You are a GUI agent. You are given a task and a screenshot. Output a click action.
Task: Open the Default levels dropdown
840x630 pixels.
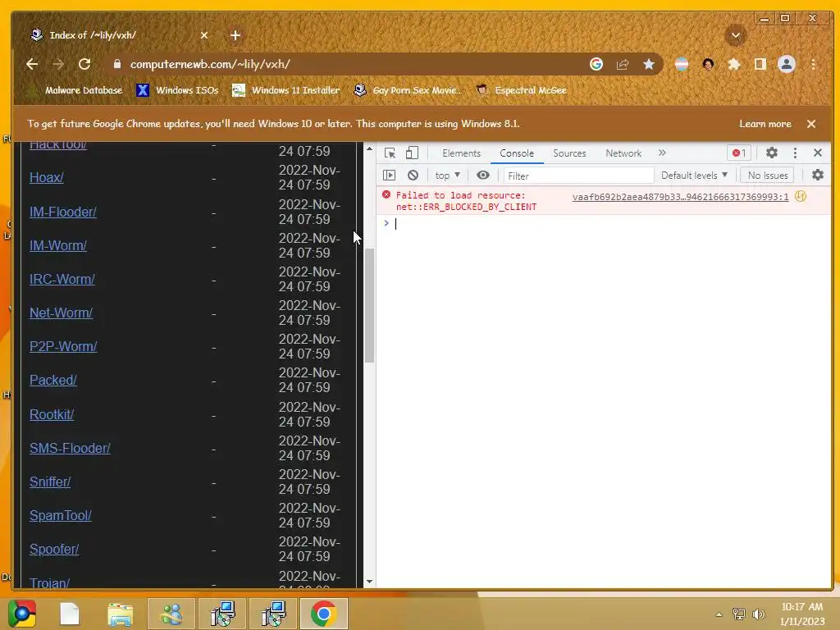[694, 176]
